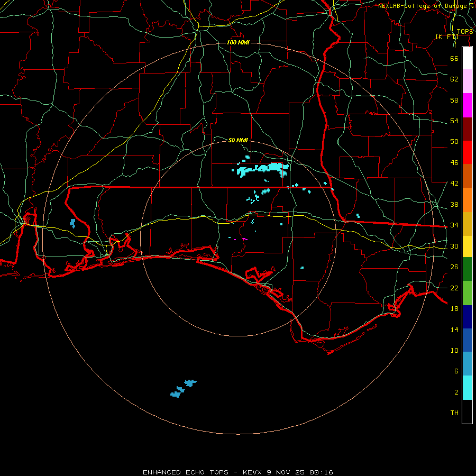
Task: Click the "62" legend value
Action: pos(454,79)
